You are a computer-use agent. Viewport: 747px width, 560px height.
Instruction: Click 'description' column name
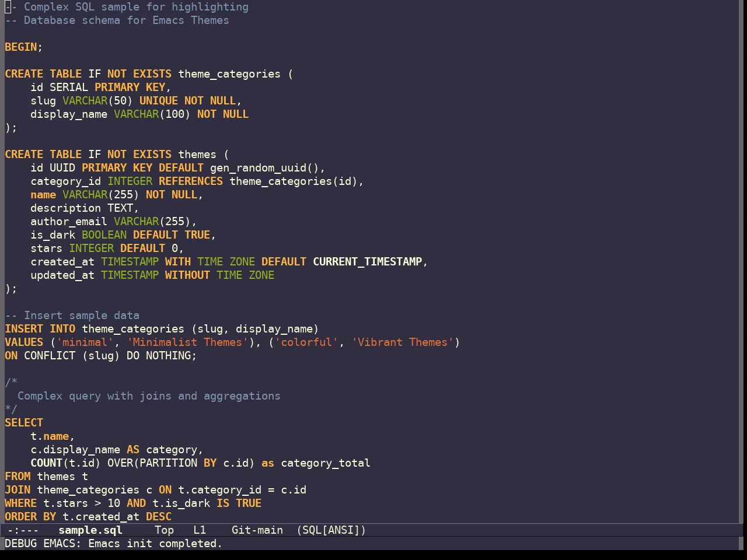[x=65, y=208]
